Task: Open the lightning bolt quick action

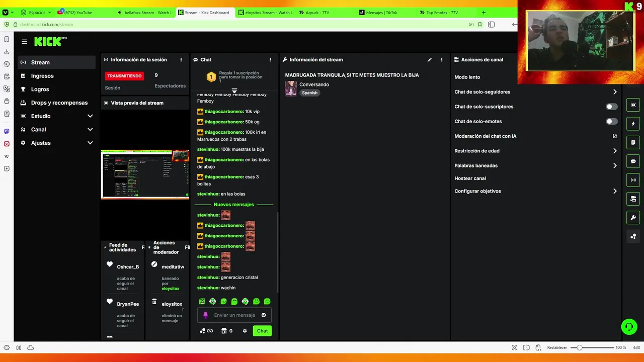Action: click(x=633, y=124)
